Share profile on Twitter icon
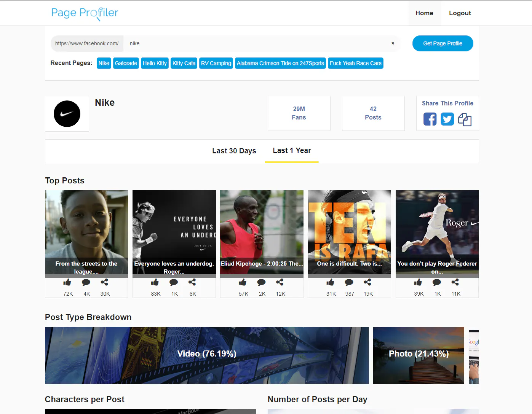Viewport: 532px width, 414px height. [x=447, y=119]
